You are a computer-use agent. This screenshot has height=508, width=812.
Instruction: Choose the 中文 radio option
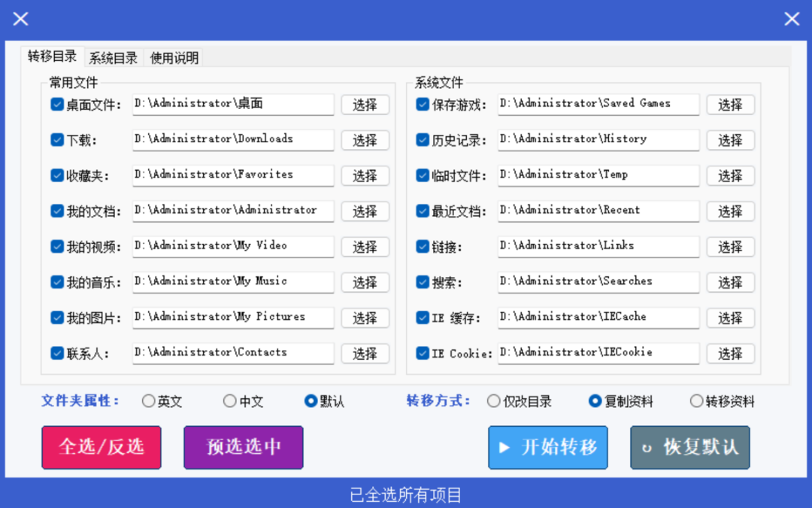pyautogui.click(x=230, y=400)
